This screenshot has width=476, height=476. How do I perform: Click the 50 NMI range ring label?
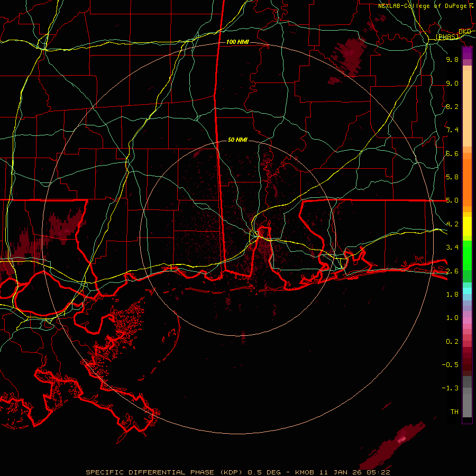(237, 140)
